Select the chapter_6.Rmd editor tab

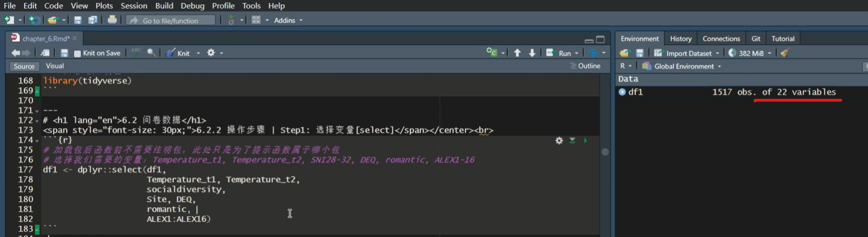point(44,39)
